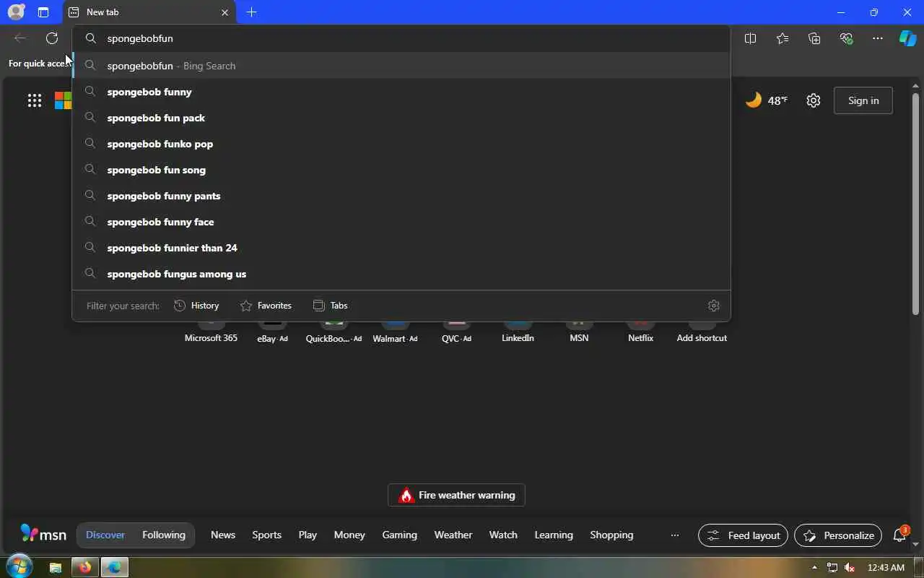Filter search by History
The image size is (924, 578).
click(x=196, y=306)
